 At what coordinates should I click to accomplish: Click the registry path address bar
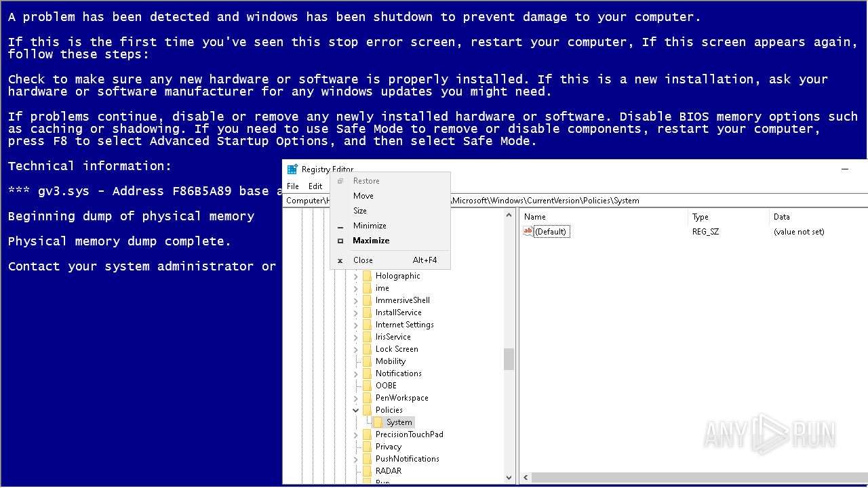(575, 201)
